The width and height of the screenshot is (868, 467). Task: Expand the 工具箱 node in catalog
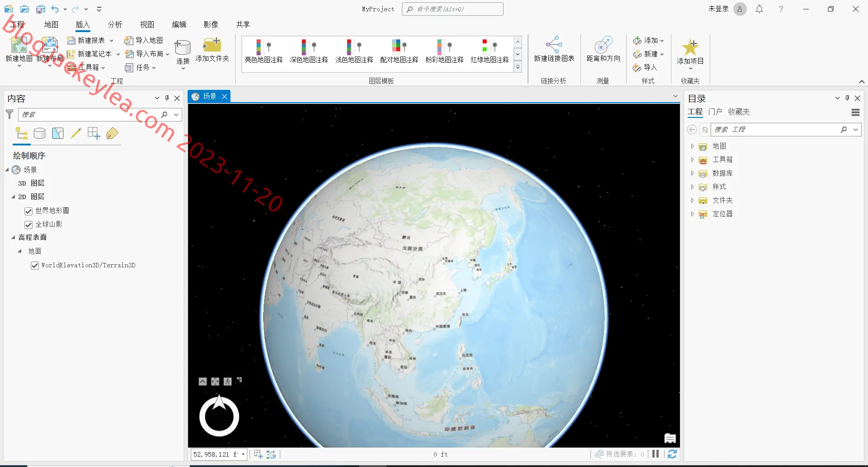(693, 160)
